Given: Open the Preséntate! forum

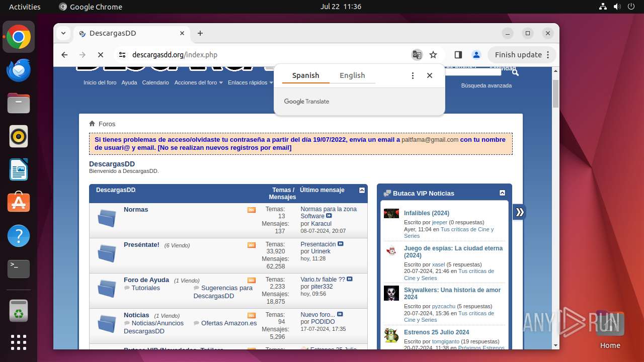Looking at the screenshot, I should point(141,245).
